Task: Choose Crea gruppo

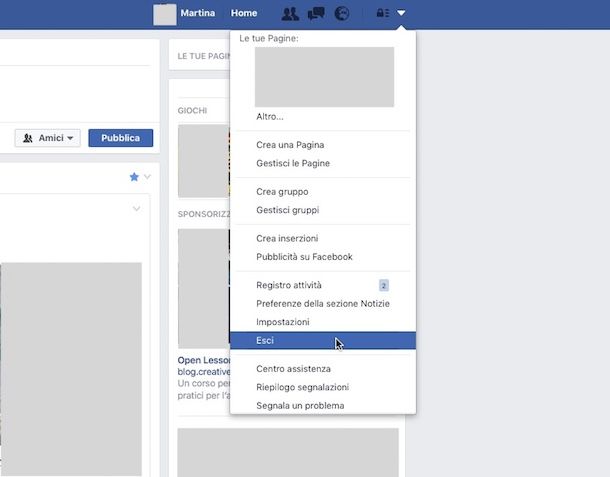Action: [x=282, y=192]
